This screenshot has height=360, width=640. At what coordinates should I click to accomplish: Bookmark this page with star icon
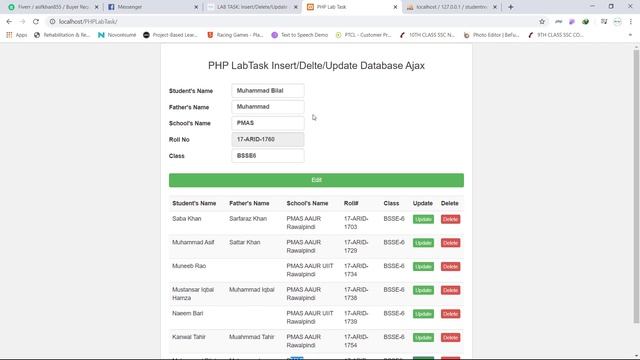click(542, 22)
